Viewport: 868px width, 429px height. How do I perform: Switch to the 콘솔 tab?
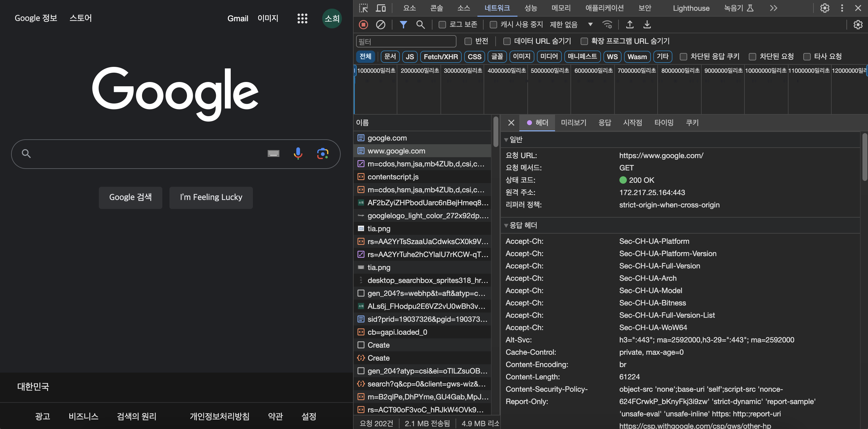click(x=436, y=8)
